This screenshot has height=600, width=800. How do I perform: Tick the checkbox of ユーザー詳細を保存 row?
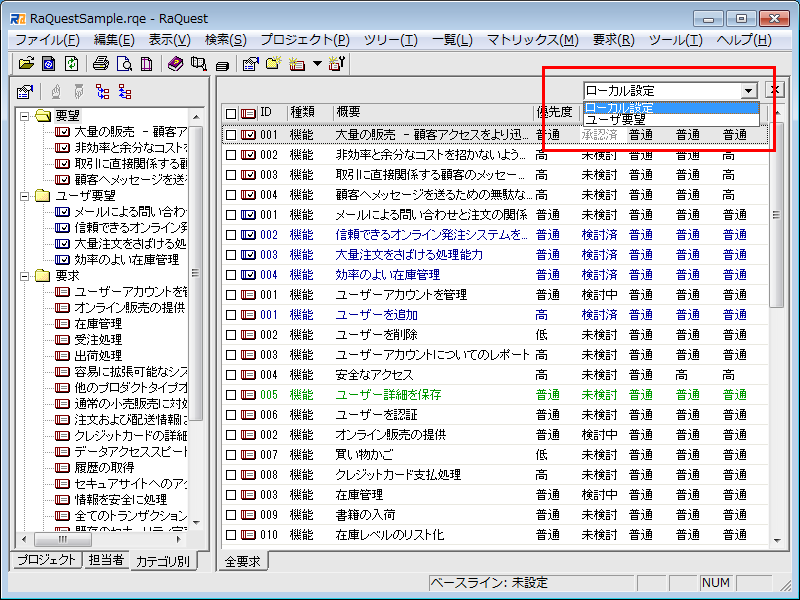point(231,395)
